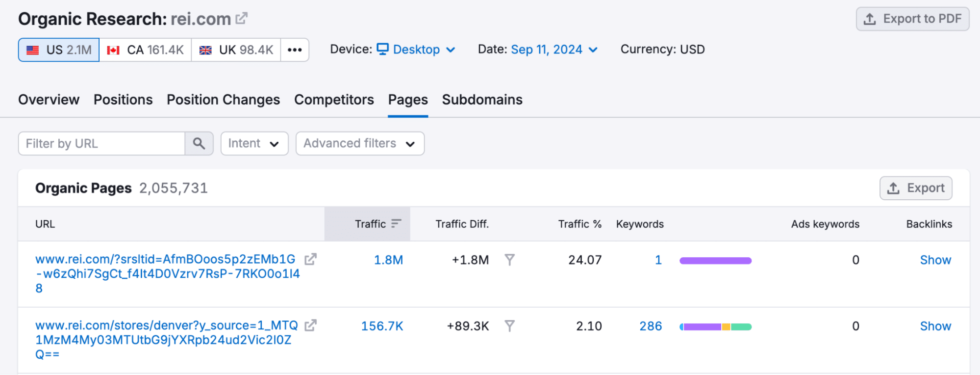
Task: Open the 1 keyword link in first row
Action: coord(658,260)
